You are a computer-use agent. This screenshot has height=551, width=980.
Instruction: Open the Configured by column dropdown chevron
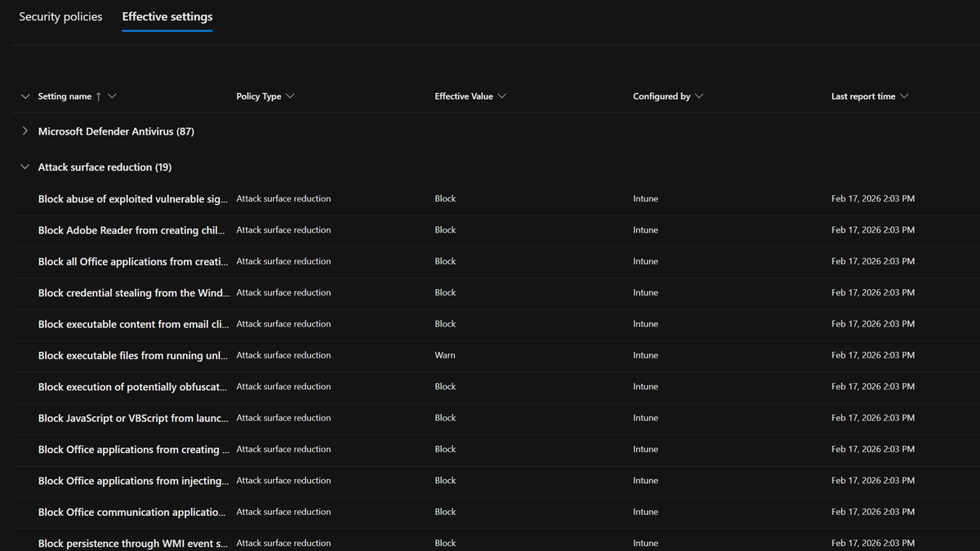pyautogui.click(x=699, y=96)
